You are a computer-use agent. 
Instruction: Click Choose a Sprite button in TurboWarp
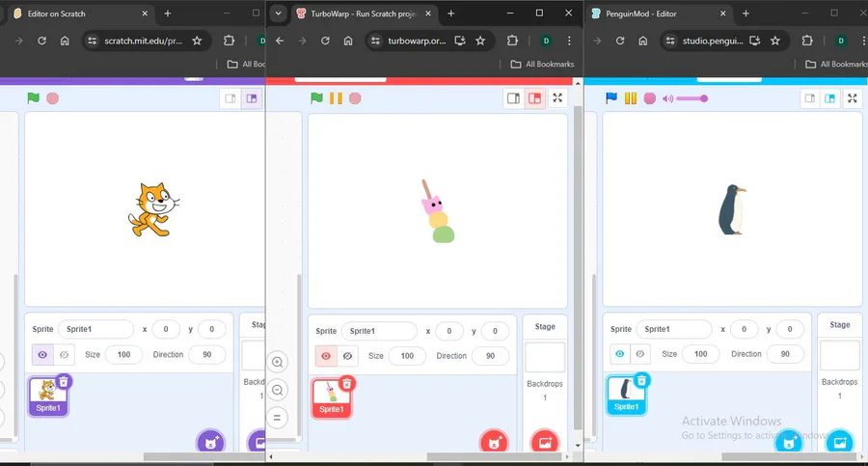pos(494,443)
